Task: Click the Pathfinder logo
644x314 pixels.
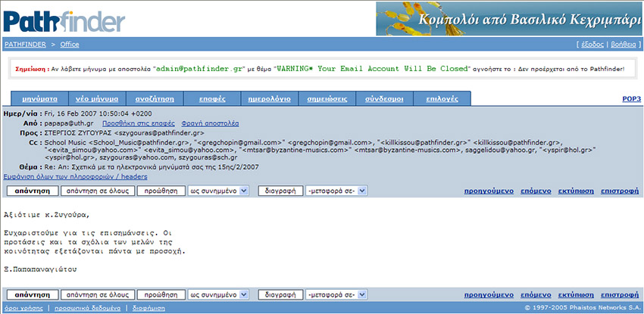Action: coord(63,18)
